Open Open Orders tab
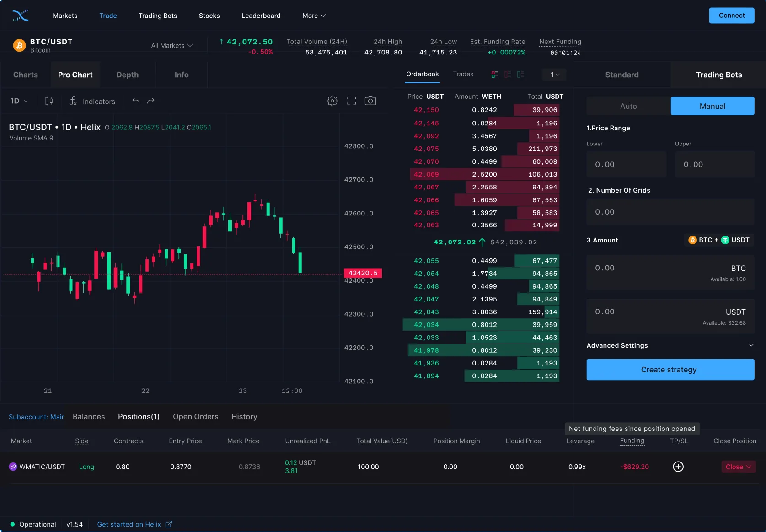This screenshot has height=532, width=766. pyautogui.click(x=196, y=417)
